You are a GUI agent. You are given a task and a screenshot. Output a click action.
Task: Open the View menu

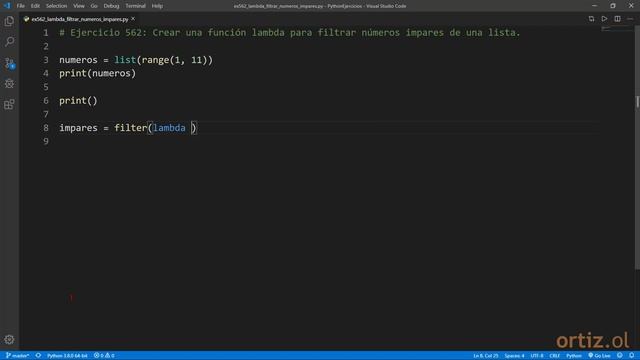pos(79,6)
